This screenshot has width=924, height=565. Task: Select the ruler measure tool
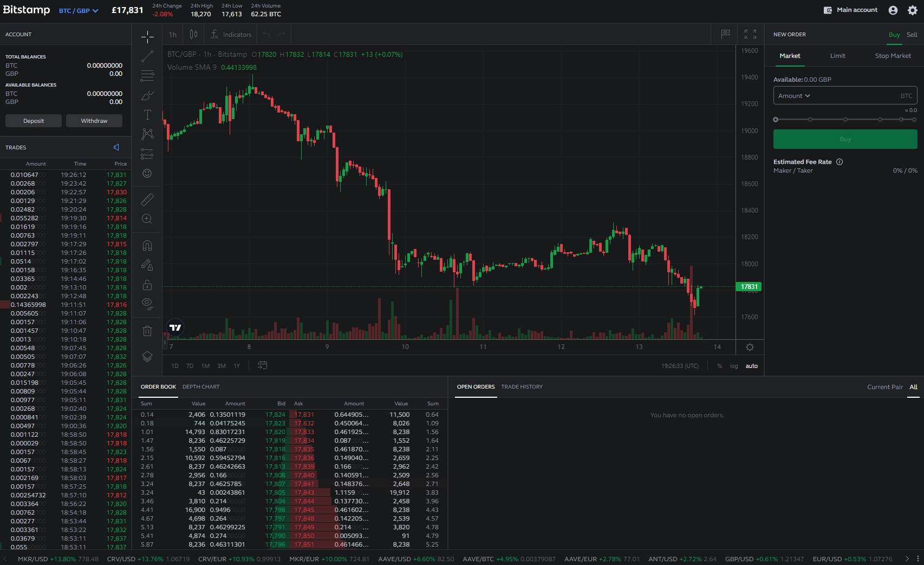point(147,200)
